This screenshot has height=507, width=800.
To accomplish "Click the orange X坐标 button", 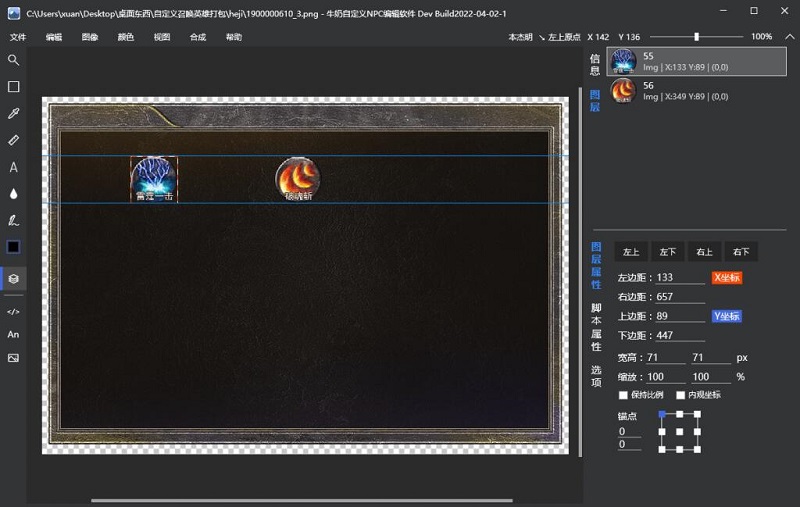I will point(727,277).
